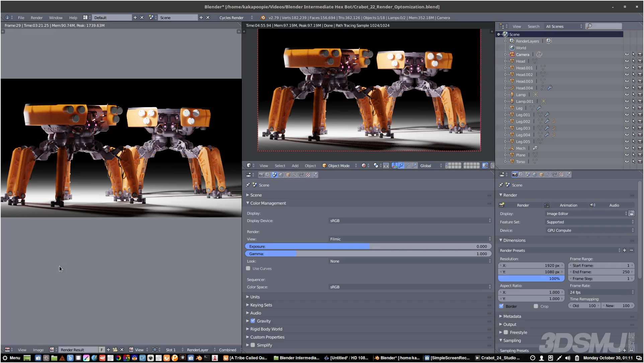Image resolution: width=644 pixels, height=363 pixels.
Task: Click lock camera and layers icon
Action: [485, 165]
